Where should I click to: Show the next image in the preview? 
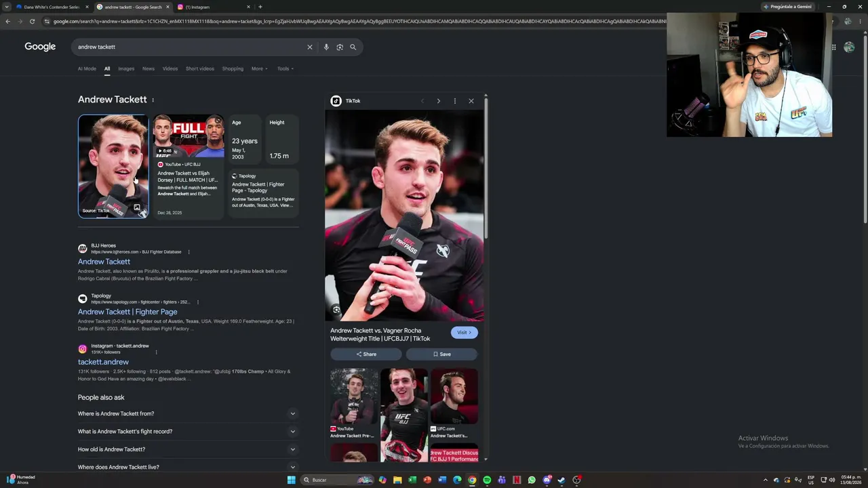click(438, 101)
